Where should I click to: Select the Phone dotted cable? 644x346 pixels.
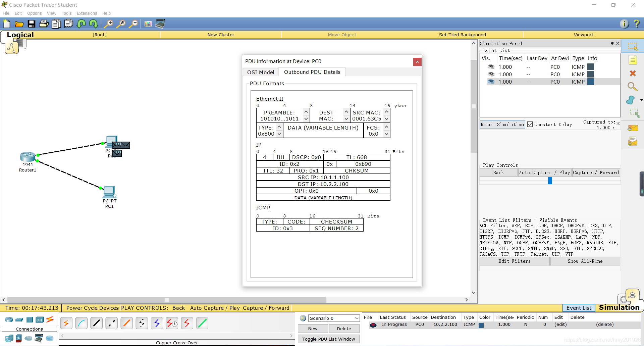(142, 323)
